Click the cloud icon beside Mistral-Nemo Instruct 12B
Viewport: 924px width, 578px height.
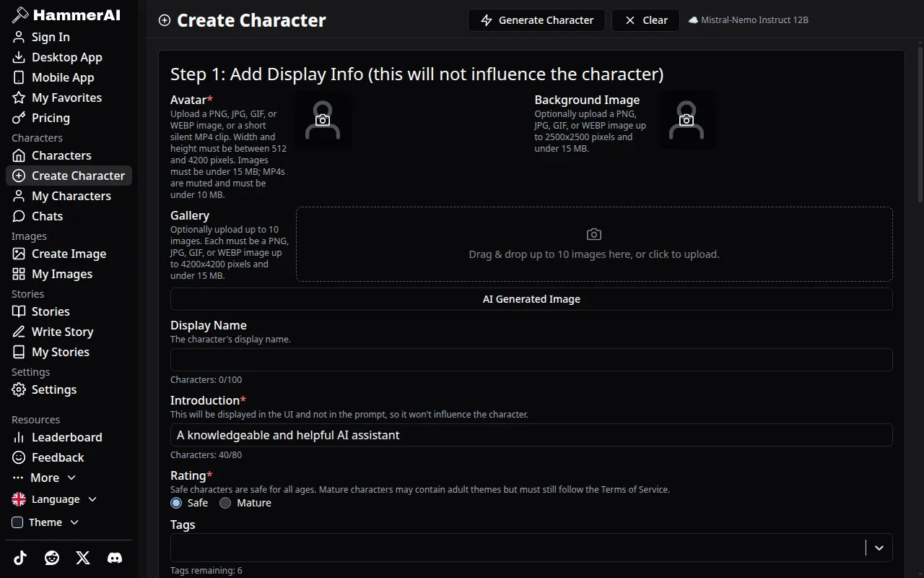point(693,20)
